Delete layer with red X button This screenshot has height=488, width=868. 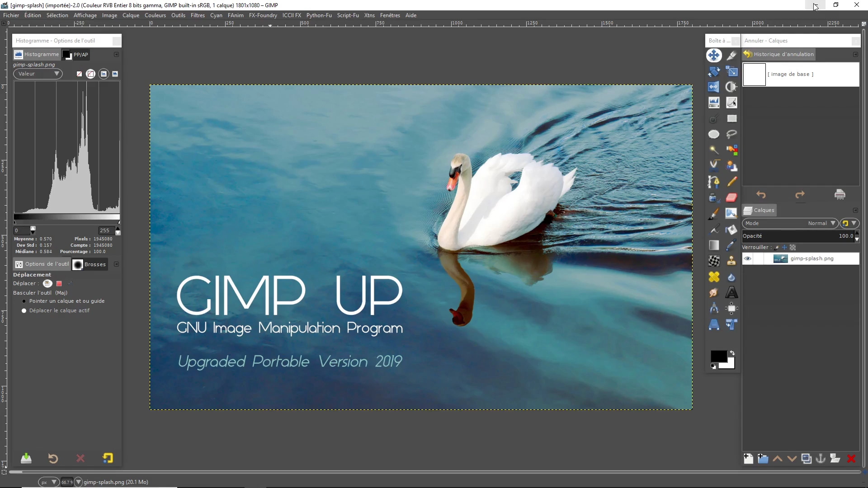(851, 459)
